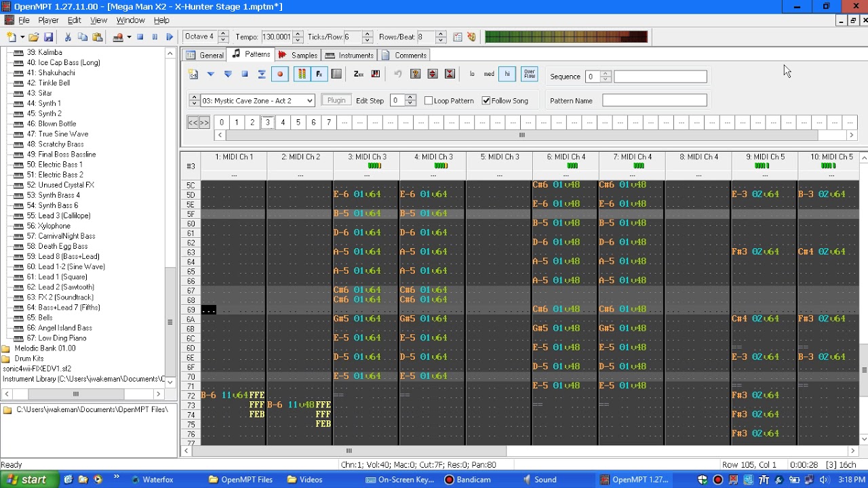Create a new module file
868x488 pixels.
tap(12, 37)
